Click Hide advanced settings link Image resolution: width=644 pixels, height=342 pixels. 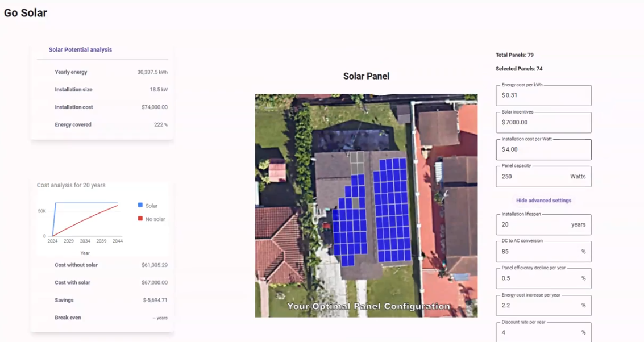pos(543,201)
